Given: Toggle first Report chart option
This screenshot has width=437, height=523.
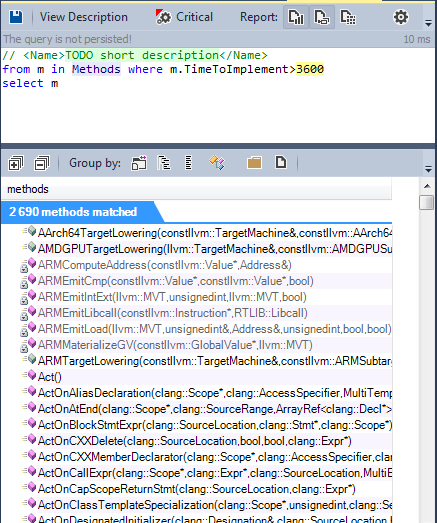Looking at the screenshot, I should tap(296, 17).
